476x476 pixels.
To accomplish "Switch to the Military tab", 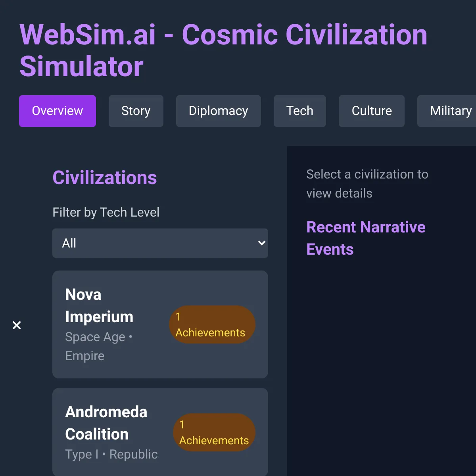I will [x=447, y=111].
